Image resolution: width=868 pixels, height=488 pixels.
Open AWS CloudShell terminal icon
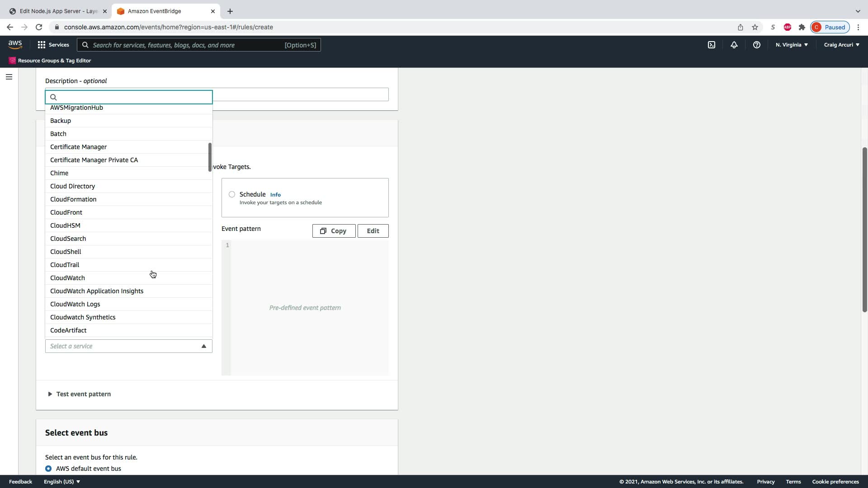712,45
